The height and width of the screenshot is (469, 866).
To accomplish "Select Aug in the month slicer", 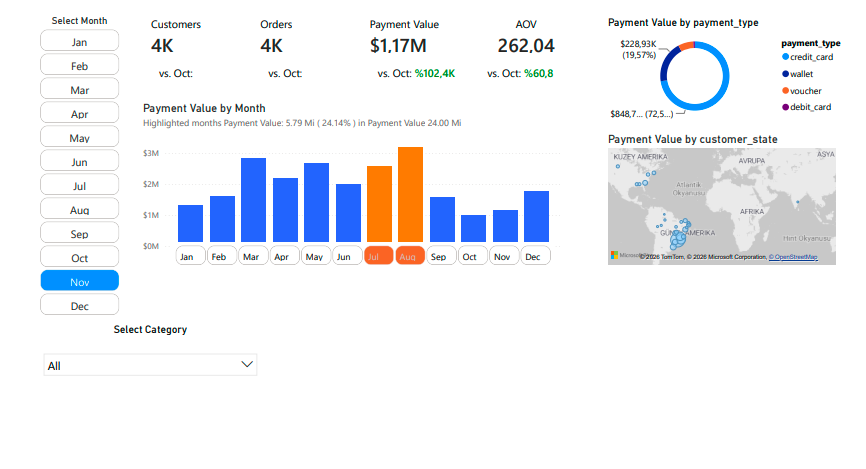I will (80, 210).
